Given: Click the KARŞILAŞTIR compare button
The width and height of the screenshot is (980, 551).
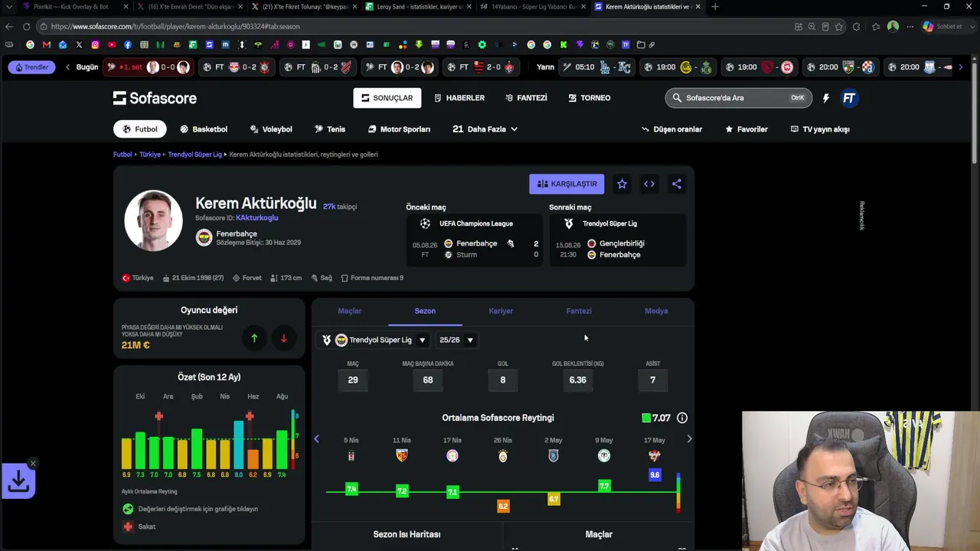Looking at the screenshot, I should click(567, 184).
